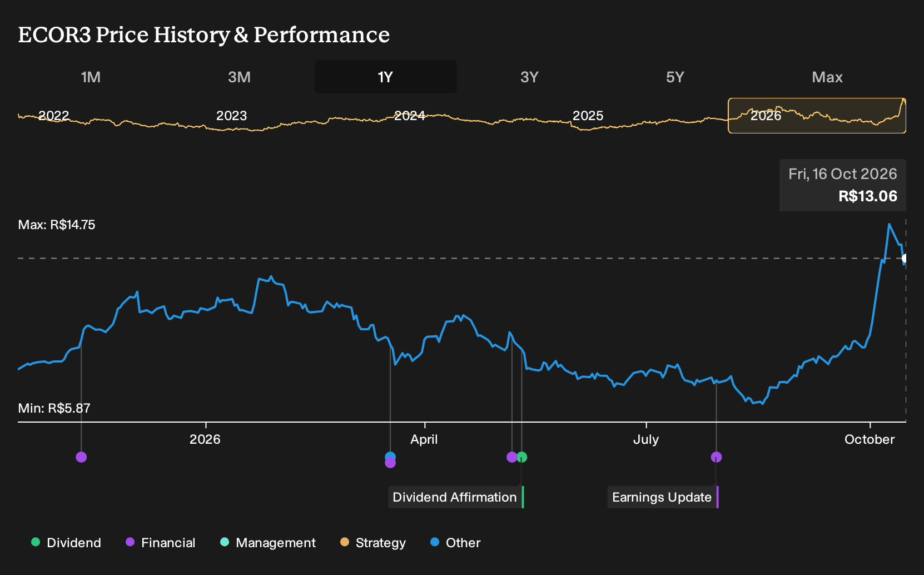Click the "Fri, 16 Oct 2026" tooltip date

click(843, 174)
